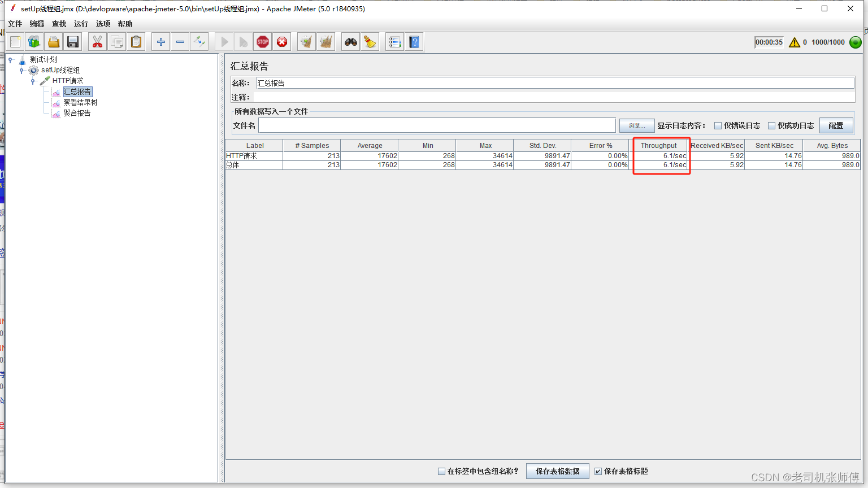
Task: Click Start no pauses icon
Action: pyautogui.click(x=244, y=42)
